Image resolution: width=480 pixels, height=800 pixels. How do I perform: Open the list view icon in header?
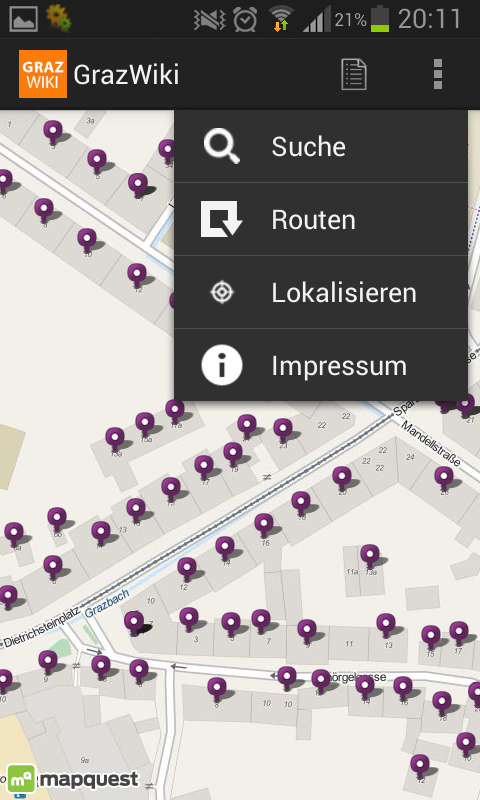tap(353, 74)
